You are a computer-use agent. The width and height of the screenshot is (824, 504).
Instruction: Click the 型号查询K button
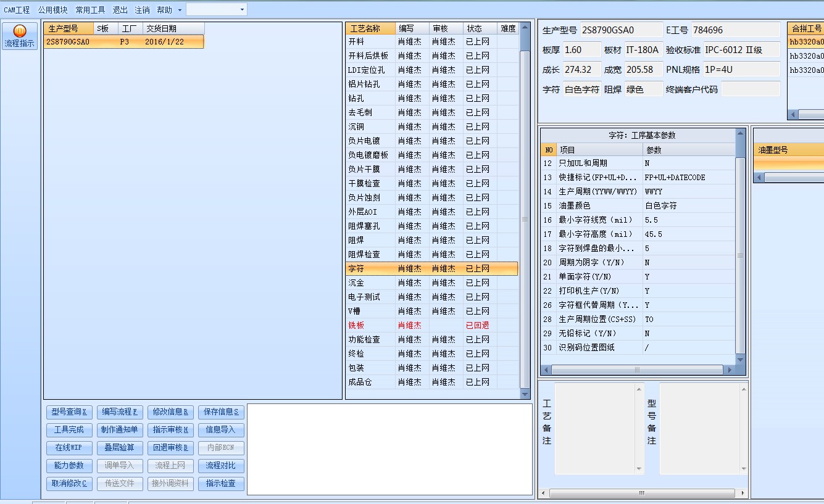(69, 412)
